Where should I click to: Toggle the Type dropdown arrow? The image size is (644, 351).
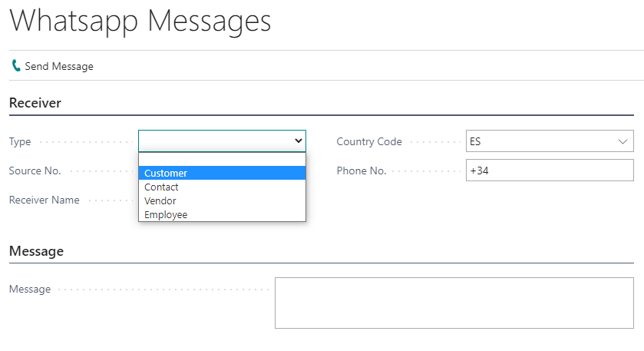[x=298, y=141]
